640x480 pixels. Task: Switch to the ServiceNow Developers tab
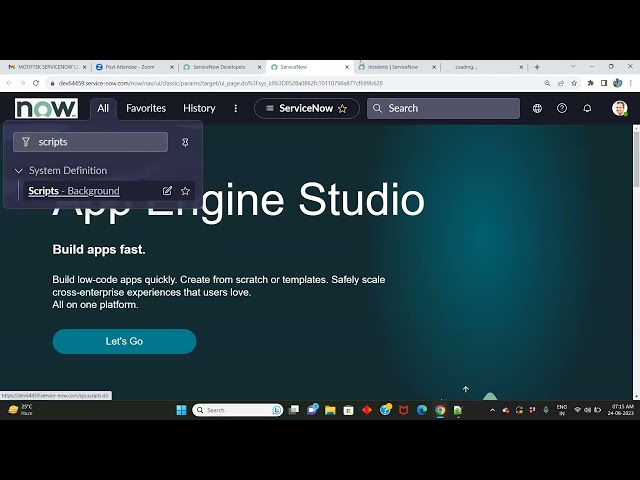click(220, 67)
